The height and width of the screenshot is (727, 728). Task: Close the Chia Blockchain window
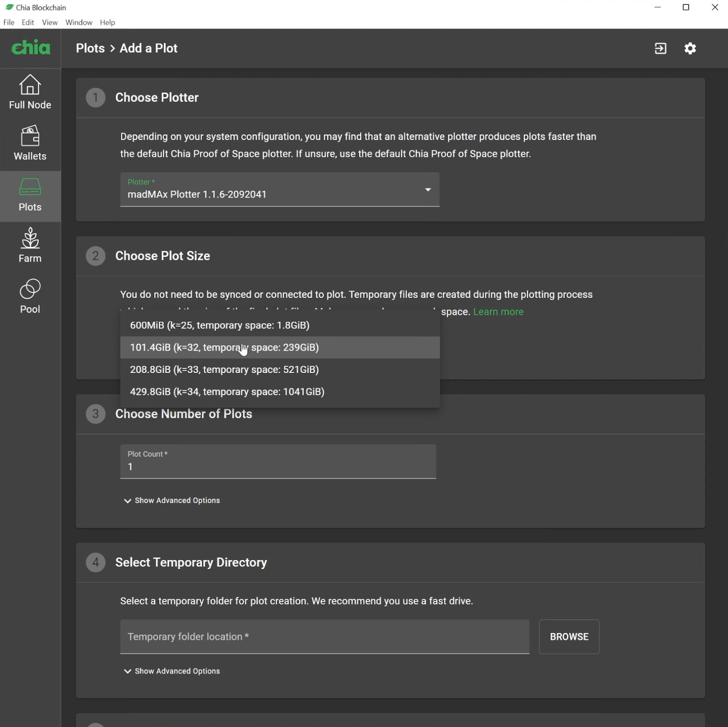[x=715, y=7]
